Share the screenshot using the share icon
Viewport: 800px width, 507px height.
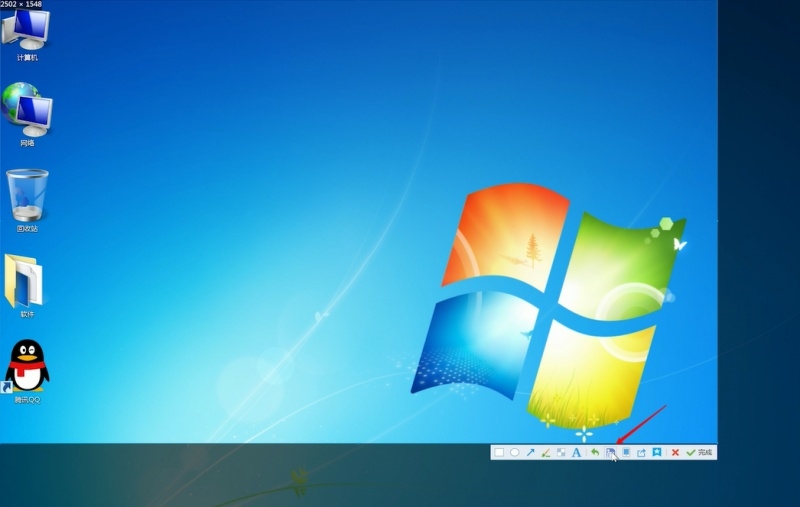tap(641, 452)
